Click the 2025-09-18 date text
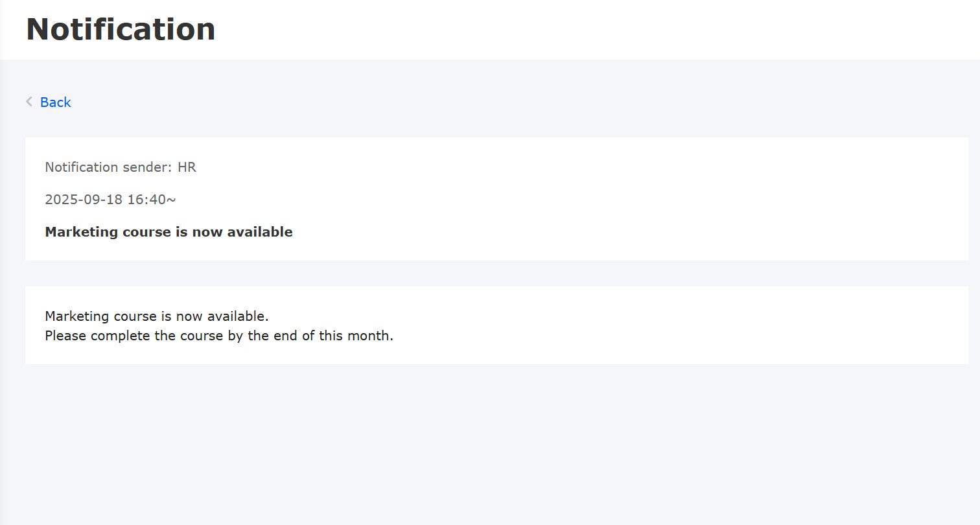Viewport: 980px width, 525px height. [x=84, y=200]
